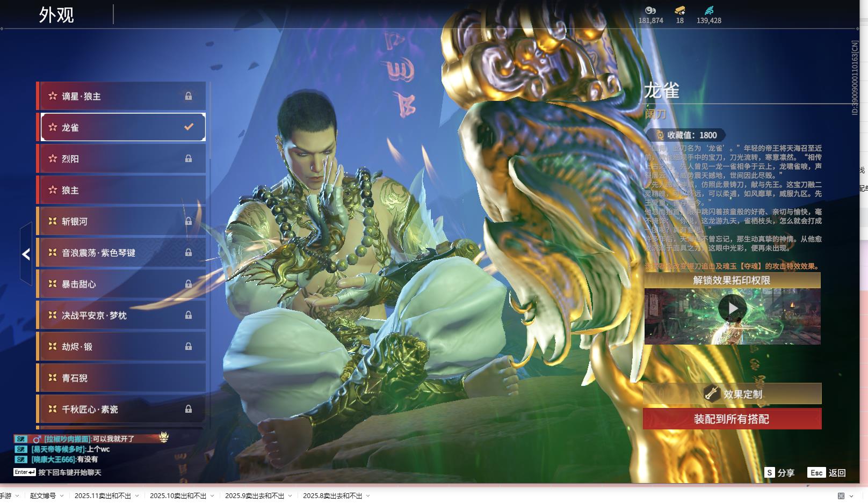Click the cyan spiral currency icon
Screen dimensions: 868x504
point(708,10)
